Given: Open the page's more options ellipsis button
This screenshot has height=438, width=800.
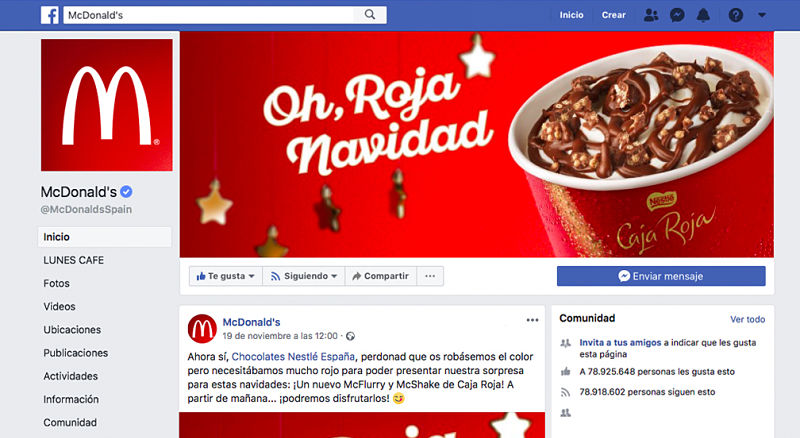Looking at the screenshot, I should [x=430, y=276].
